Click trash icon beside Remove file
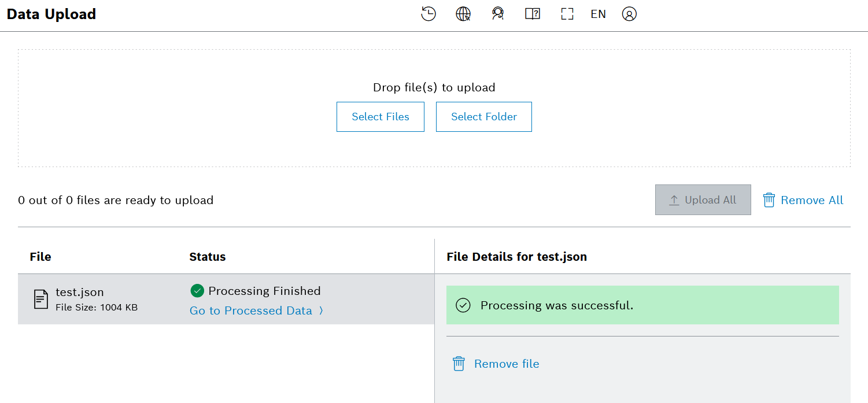This screenshot has width=868, height=403. (x=459, y=364)
